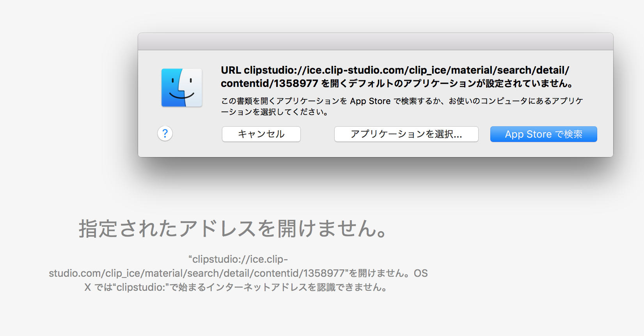This screenshot has height=336, width=644.
Task: Click the heading 指定されたアドレスを開けません。
Action: [x=233, y=228]
